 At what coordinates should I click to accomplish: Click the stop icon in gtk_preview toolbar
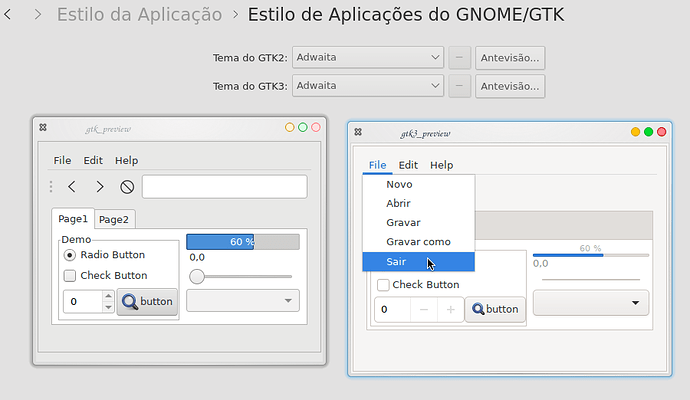(127, 187)
